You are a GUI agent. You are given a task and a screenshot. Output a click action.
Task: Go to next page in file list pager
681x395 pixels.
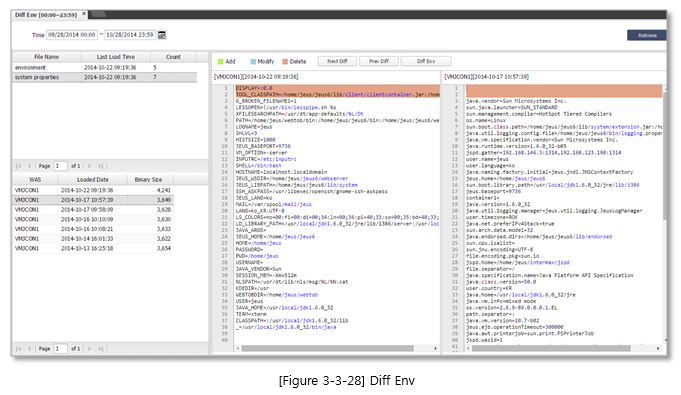[89, 166]
